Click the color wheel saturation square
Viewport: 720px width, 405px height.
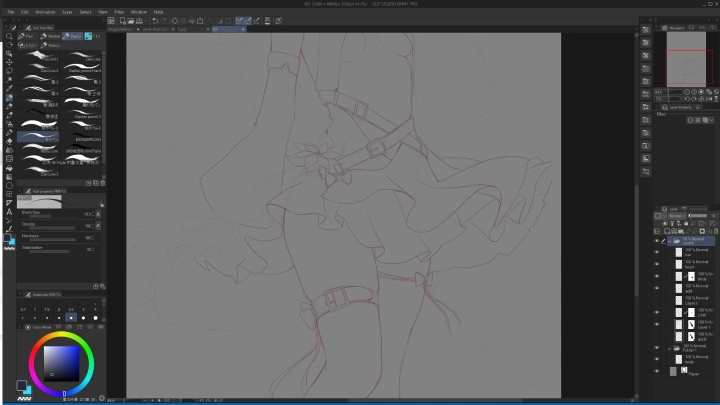pyautogui.click(x=62, y=364)
